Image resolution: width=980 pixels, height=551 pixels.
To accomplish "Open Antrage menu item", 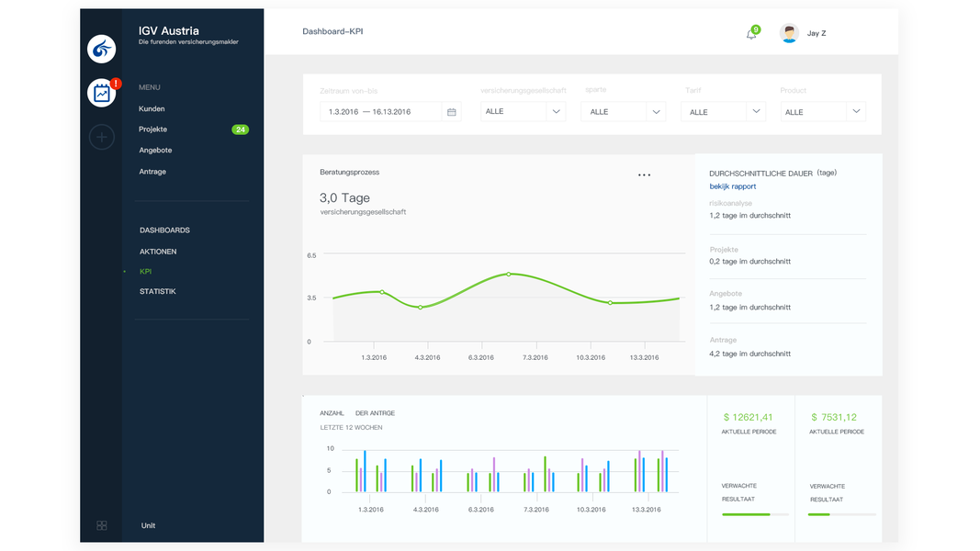I will point(152,172).
